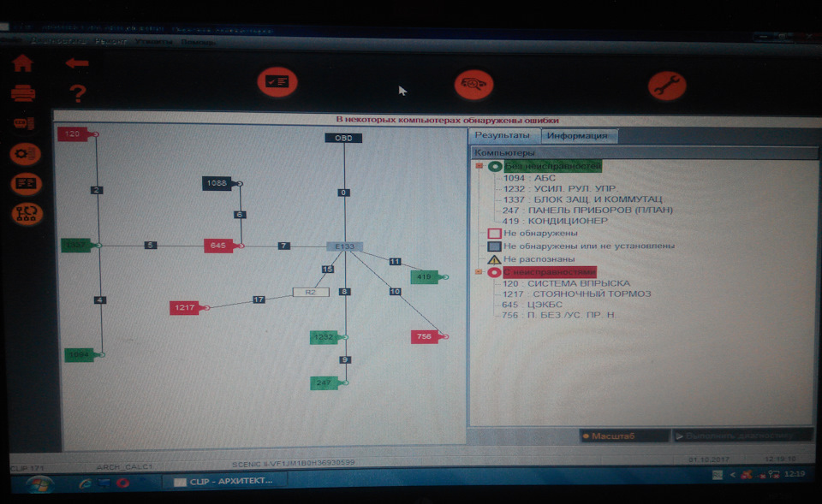This screenshot has height=504, width=822.
Task: Select green node 247 in diagram
Action: (x=325, y=382)
